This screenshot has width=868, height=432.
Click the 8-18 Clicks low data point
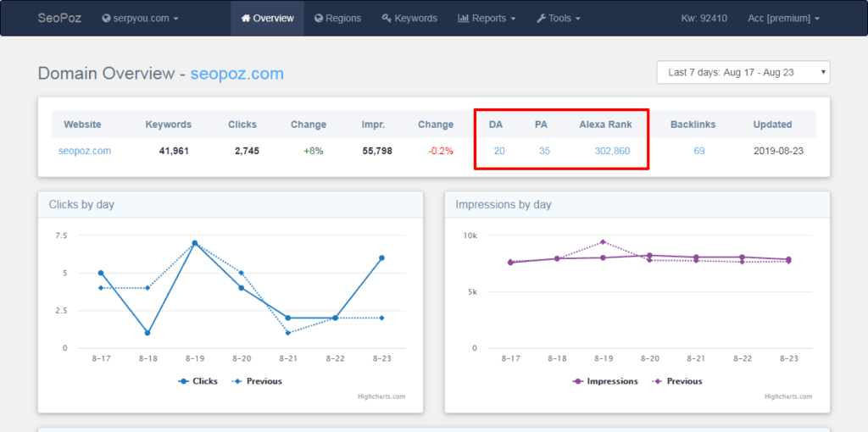pyautogui.click(x=147, y=333)
